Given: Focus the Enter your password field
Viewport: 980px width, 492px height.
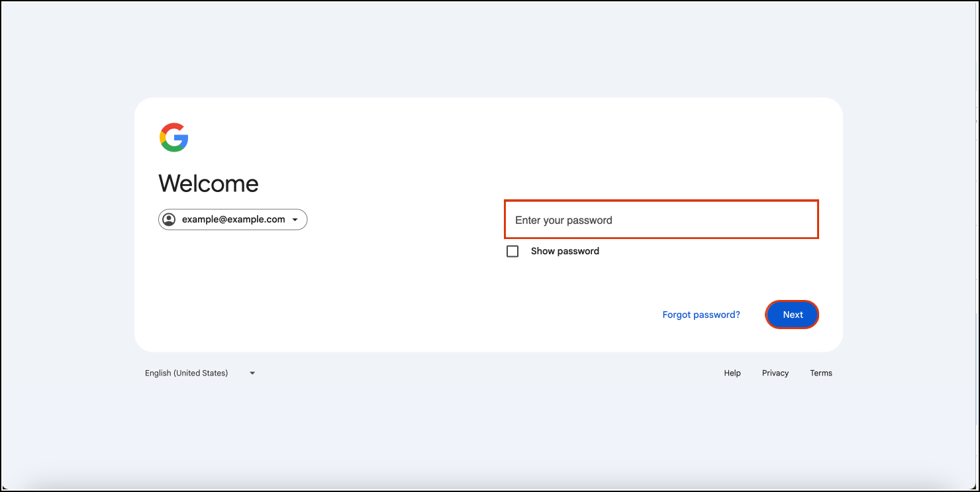Looking at the screenshot, I should (x=661, y=219).
